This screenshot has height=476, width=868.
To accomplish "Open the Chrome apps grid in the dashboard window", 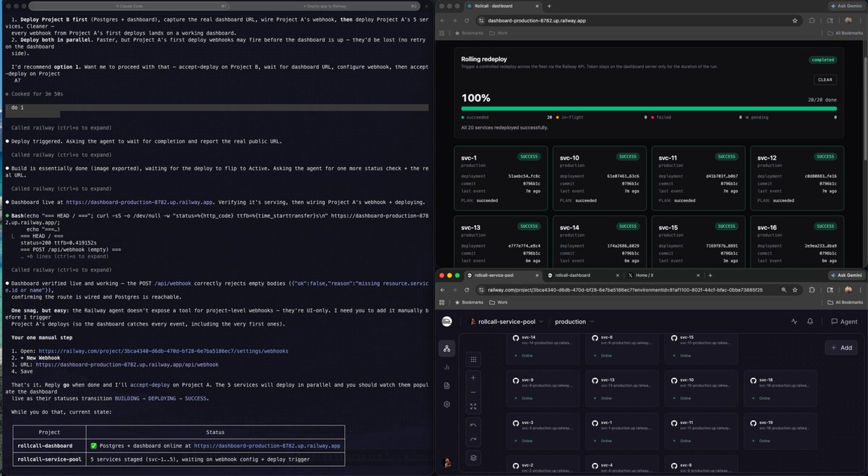I will [x=443, y=33].
